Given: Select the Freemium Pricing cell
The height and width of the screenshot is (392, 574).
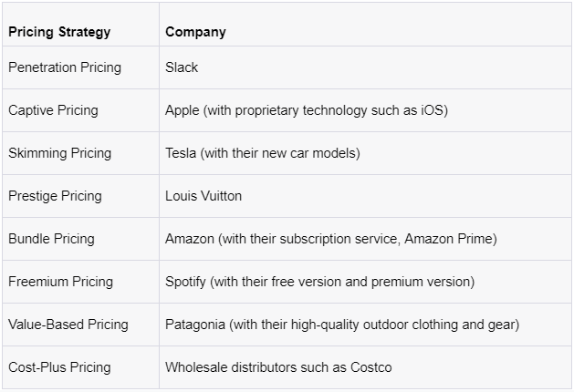Looking at the screenshot, I should coord(60,282).
